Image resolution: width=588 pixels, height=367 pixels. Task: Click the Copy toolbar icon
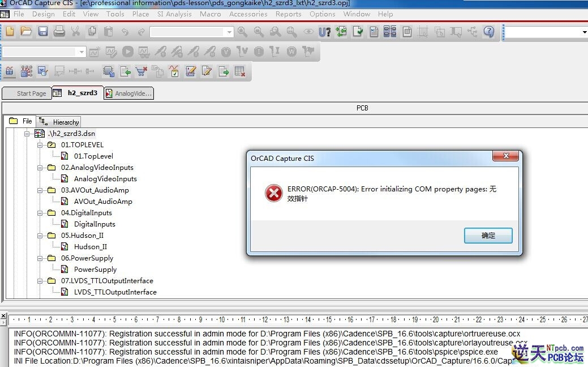92,32
